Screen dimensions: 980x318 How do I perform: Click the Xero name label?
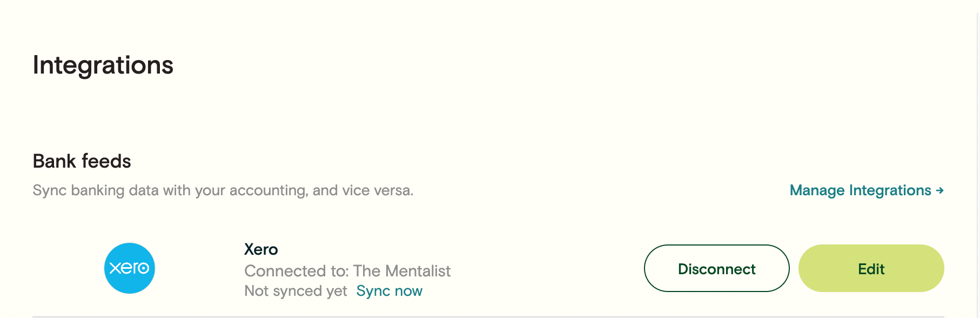(x=260, y=249)
